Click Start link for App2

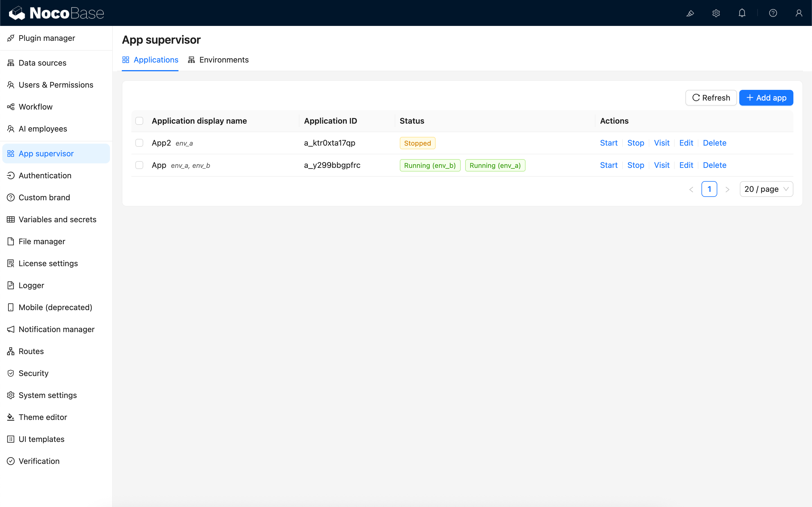608,143
